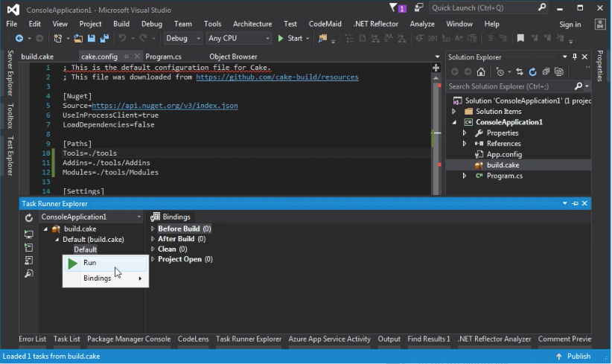This screenshot has width=612, height=364.
Task: Pin the Solution Explorer panel
Action: click(x=575, y=57)
